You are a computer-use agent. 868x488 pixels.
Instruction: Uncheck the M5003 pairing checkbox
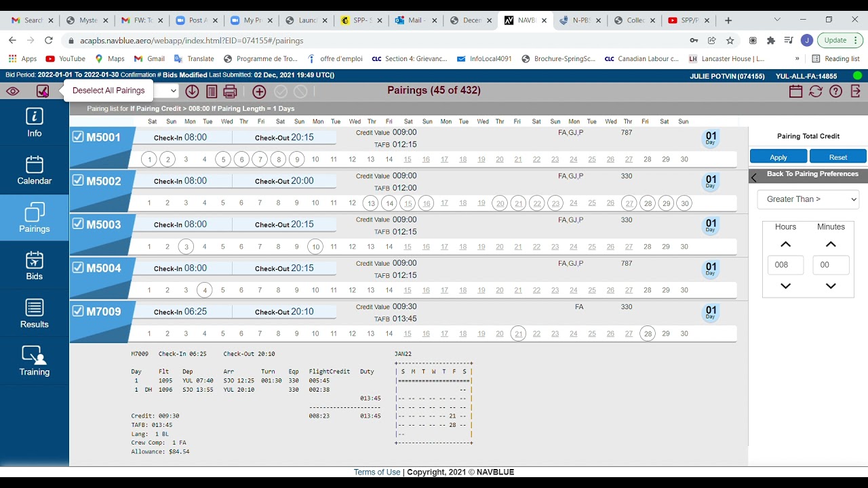[x=78, y=224]
